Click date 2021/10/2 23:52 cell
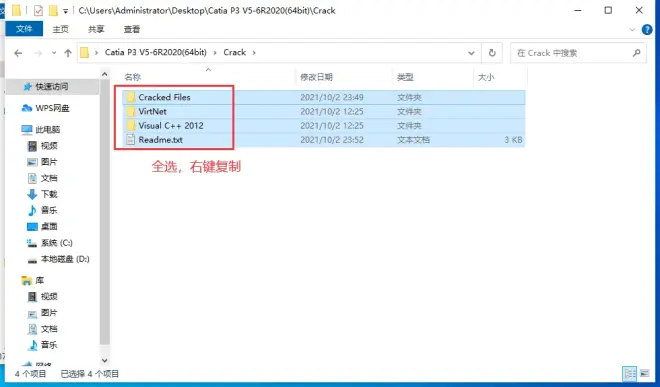Screen dimensions: 660x387 point(332,140)
